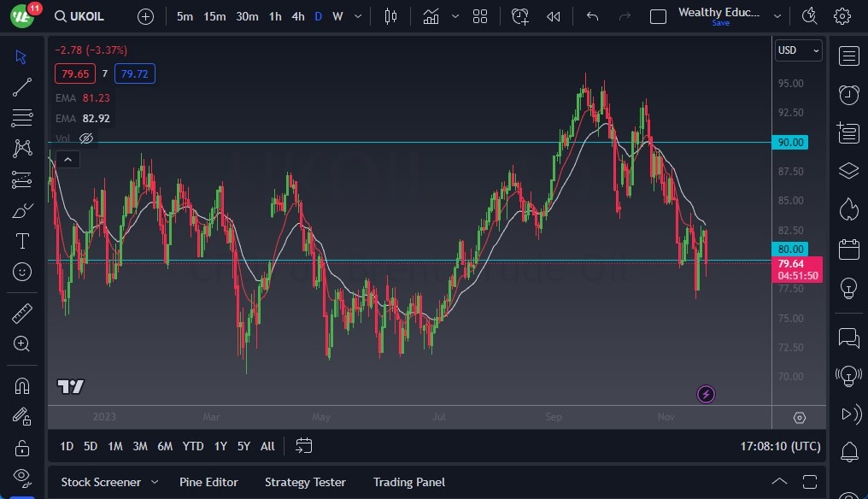The height and width of the screenshot is (499, 868).
Task: Select the Text annotation tool
Action: tap(21, 241)
